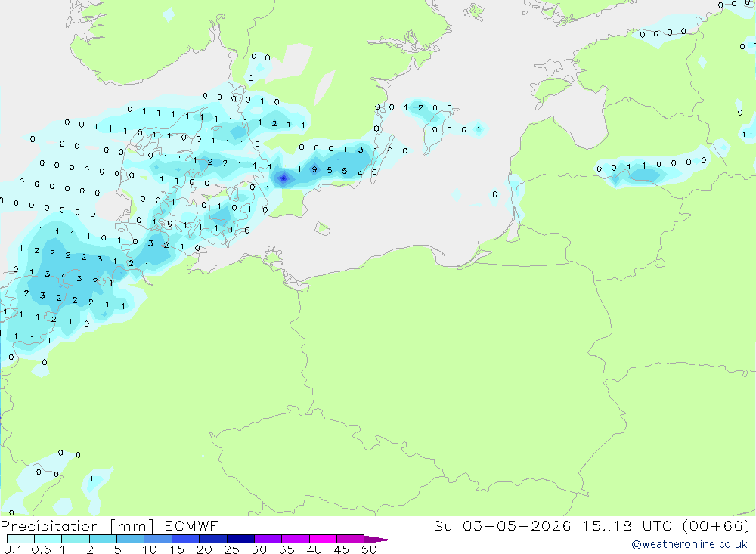The image size is (756, 554).
Task: Click the "[mm]" unit label
Action: (x=132, y=525)
